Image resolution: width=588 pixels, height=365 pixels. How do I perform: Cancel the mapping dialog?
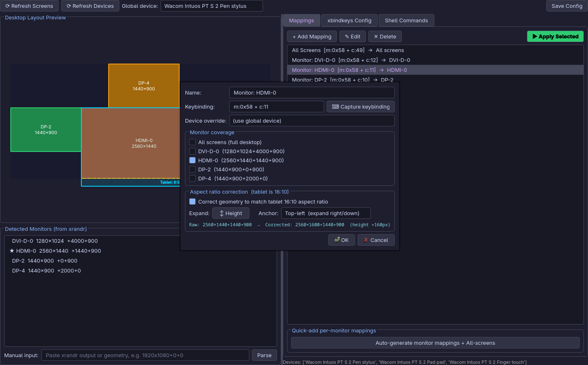[376, 240]
